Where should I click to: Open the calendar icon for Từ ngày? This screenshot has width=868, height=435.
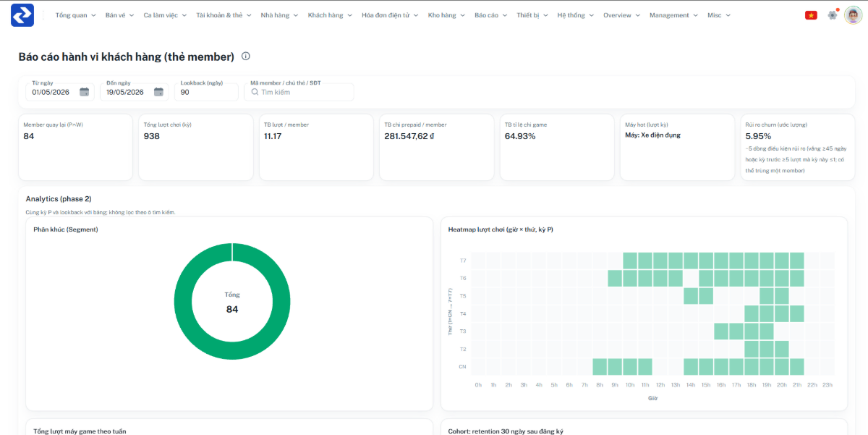tap(85, 92)
